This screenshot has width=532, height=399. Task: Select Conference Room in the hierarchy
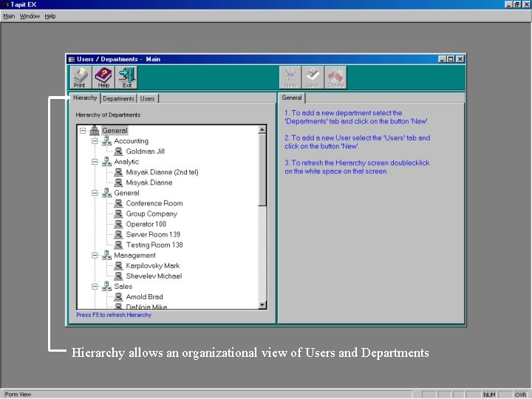154,203
